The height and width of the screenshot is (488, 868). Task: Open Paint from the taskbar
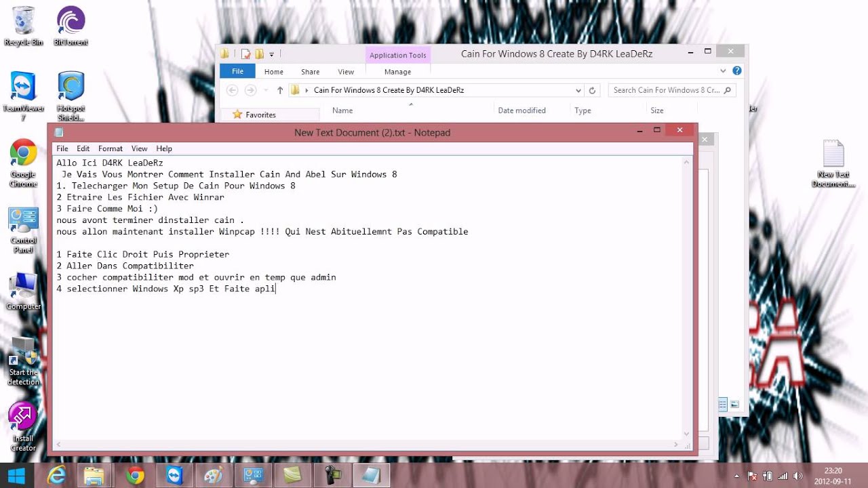[214, 475]
